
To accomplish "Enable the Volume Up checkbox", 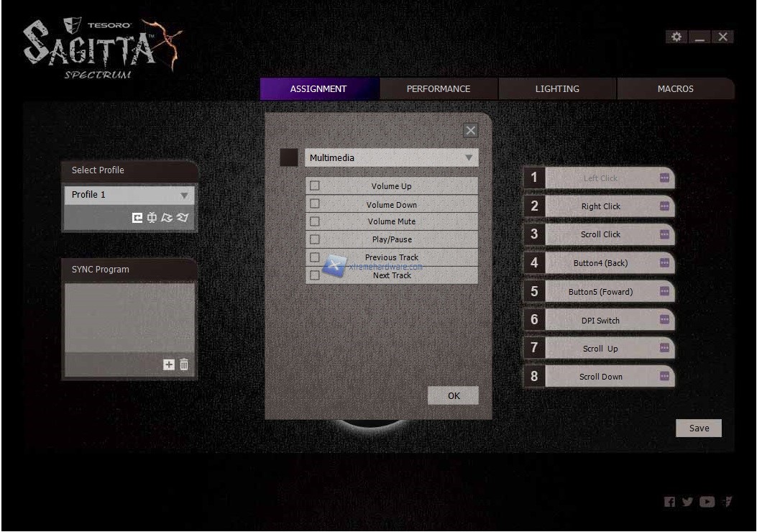I will click(x=315, y=186).
